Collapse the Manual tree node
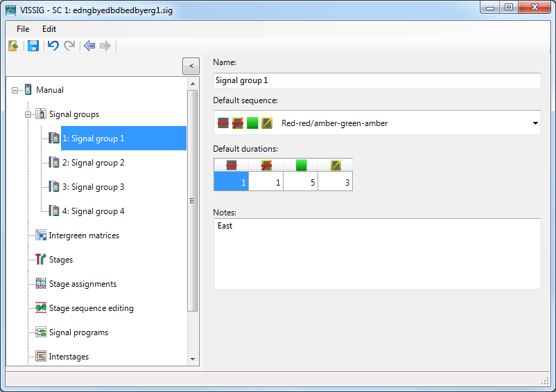Viewport: 556px width, 392px height. (x=15, y=90)
